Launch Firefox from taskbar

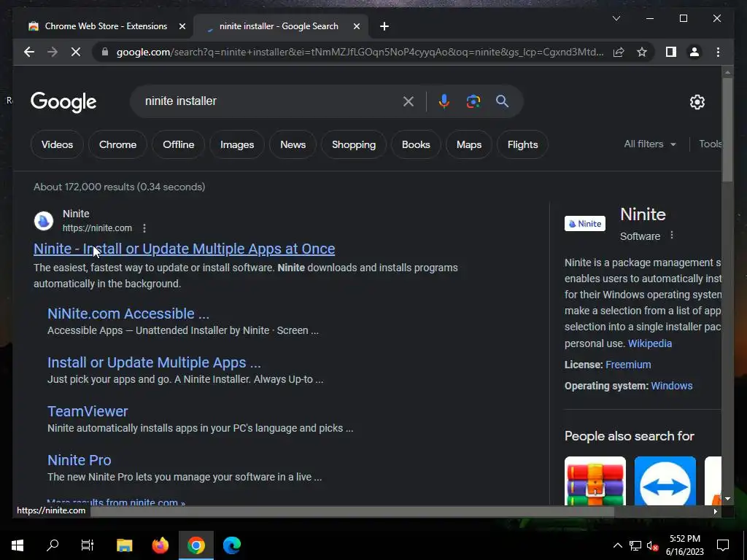(x=160, y=545)
